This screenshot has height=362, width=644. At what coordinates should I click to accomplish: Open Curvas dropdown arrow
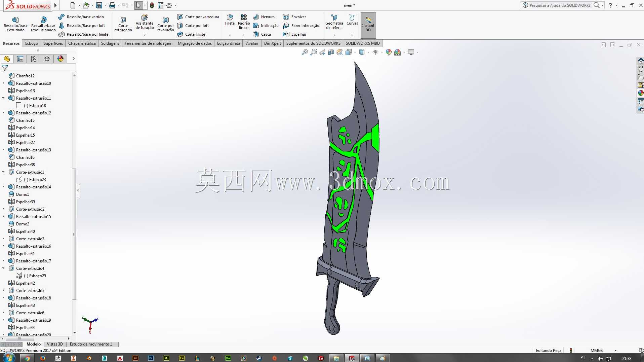[x=352, y=35]
